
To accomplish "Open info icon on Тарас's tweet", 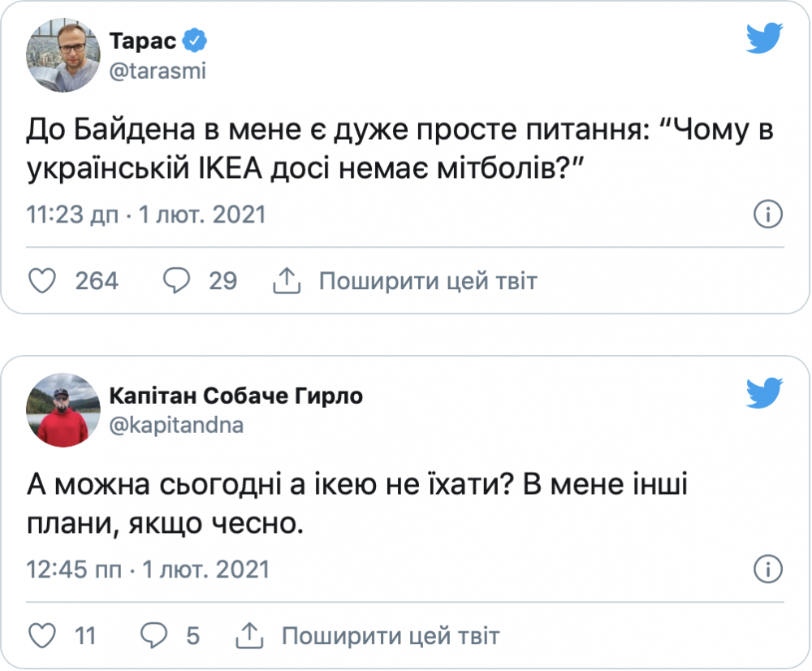I will [x=767, y=214].
